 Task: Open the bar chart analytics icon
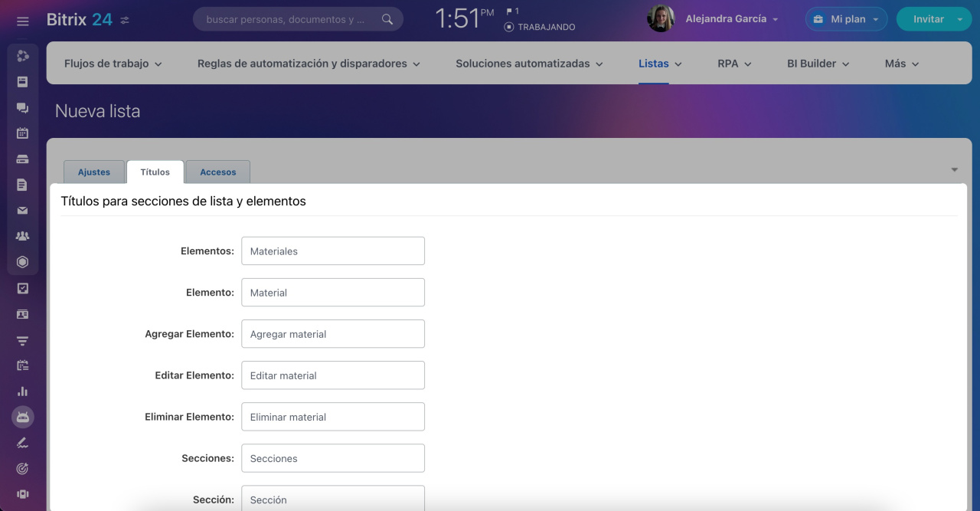coord(22,391)
